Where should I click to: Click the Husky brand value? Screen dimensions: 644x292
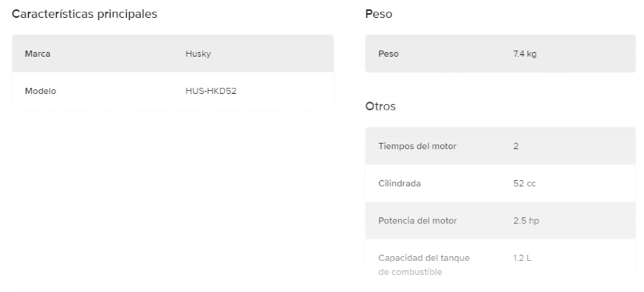coord(198,54)
